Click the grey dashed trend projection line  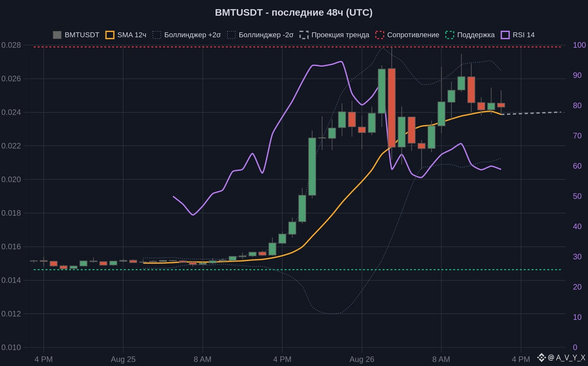531,113
